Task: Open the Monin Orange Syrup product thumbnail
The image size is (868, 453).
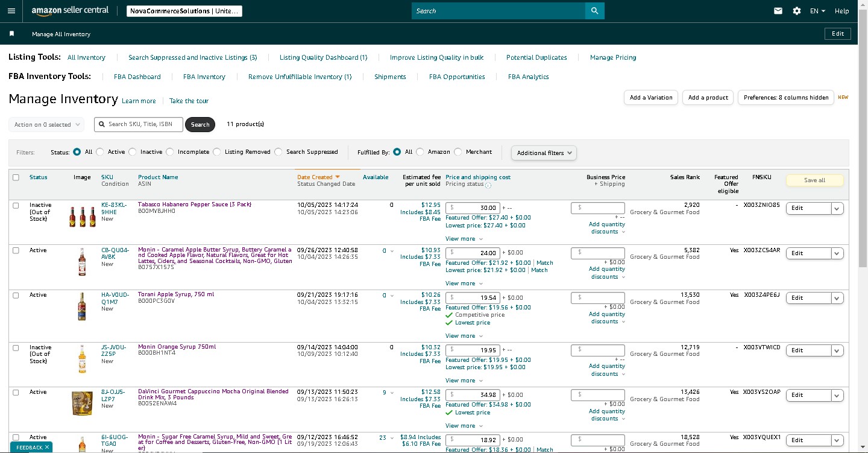Action: 82,358
